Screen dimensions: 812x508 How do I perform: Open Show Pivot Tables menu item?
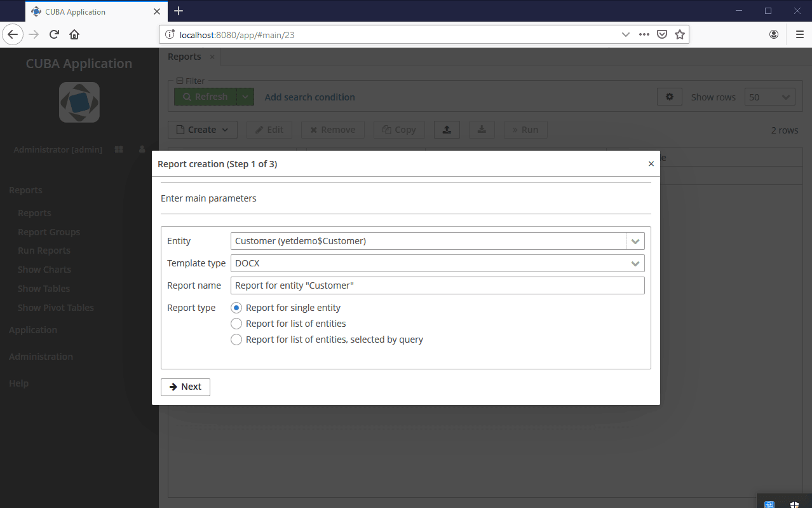pos(56,308)
